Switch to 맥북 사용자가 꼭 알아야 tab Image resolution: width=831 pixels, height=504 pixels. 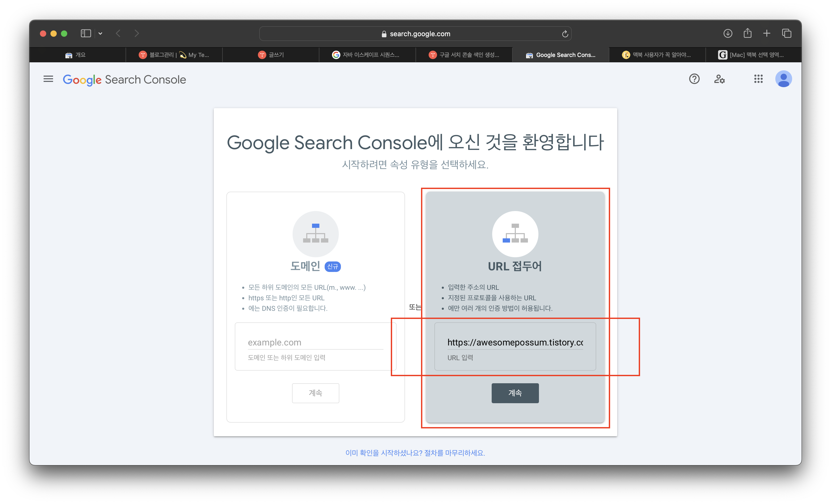pos(657,55)
